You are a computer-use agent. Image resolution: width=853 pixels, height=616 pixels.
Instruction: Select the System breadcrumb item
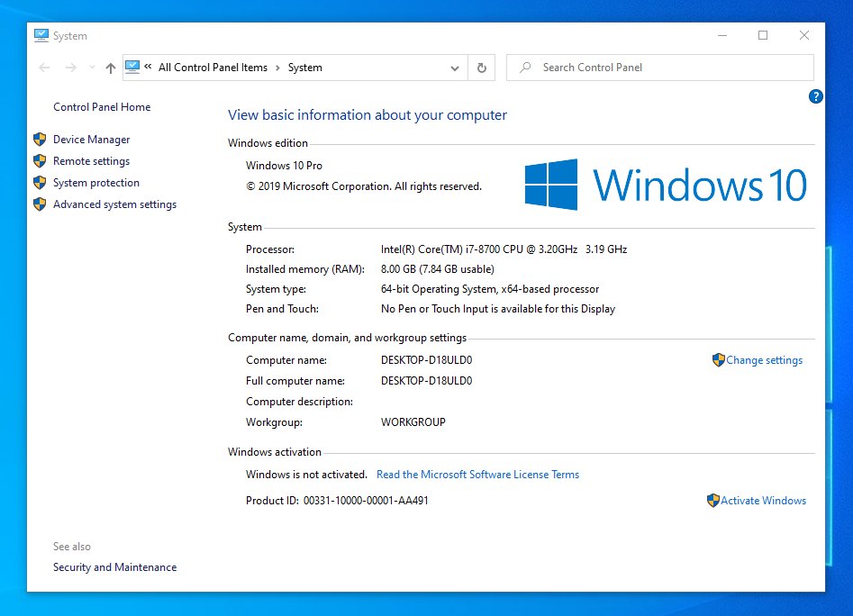[304, 68]
